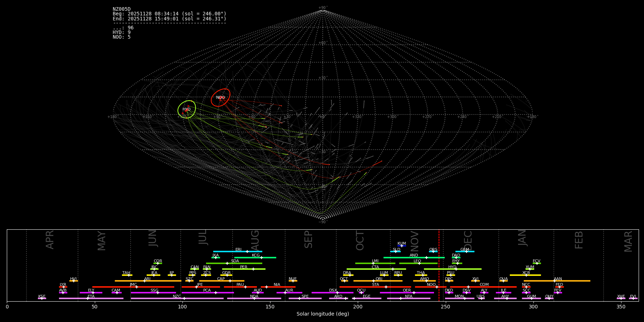644x322 pixels.
Task: Click the ORI shower label
Action: tap(379, 279)
